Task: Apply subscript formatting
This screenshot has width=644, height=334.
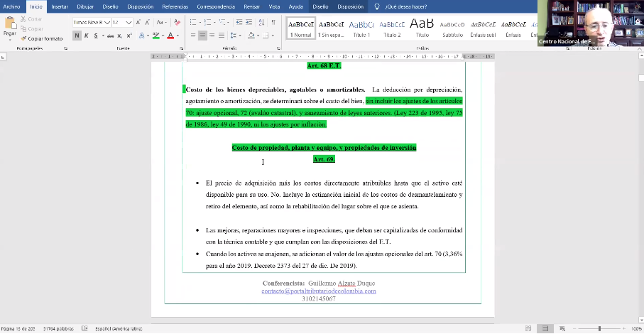Action: (x=119, y=36)
